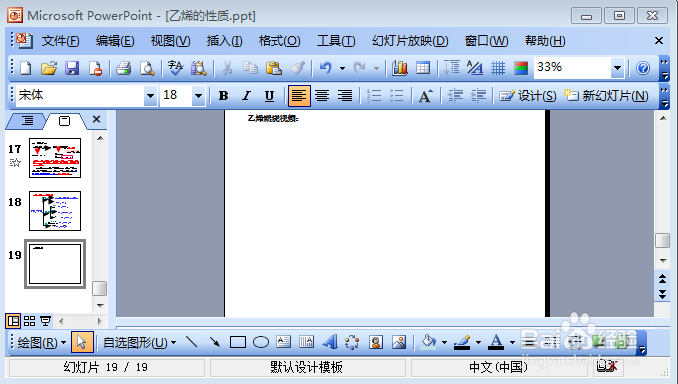
Task: Insert a diagram or organization chart
Action: (352, 342)
